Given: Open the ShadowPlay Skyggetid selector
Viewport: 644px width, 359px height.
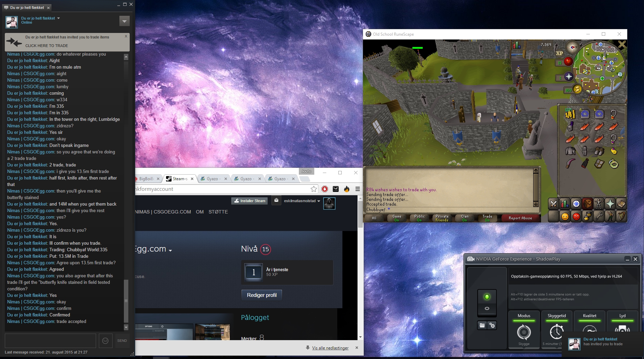Looking at the screenshot, I should point(556,329).
